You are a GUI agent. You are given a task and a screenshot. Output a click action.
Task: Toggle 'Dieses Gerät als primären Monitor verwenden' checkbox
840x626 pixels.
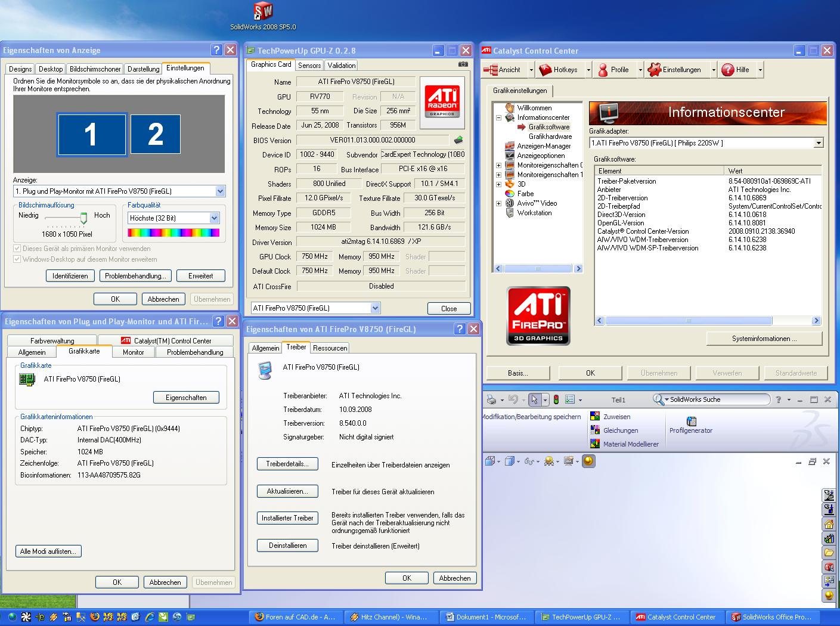(17, 249)
